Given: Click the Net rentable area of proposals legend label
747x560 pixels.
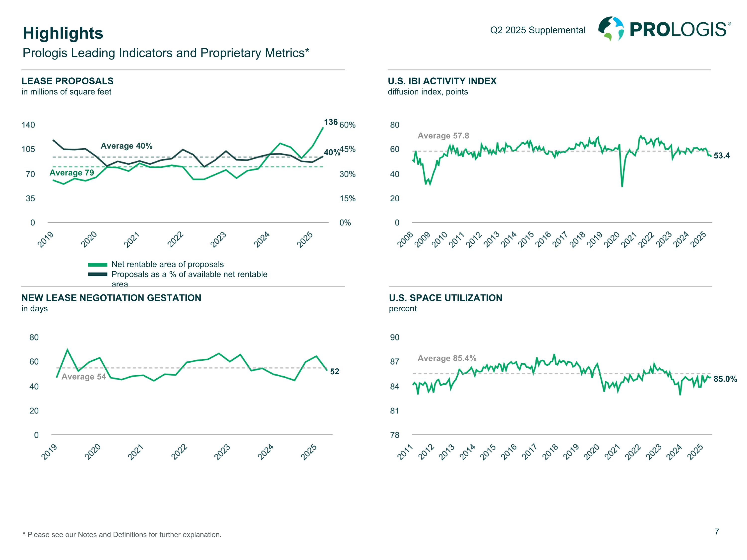Looking at the screenshot, I should pyautogui.click(x=168, y=264).
